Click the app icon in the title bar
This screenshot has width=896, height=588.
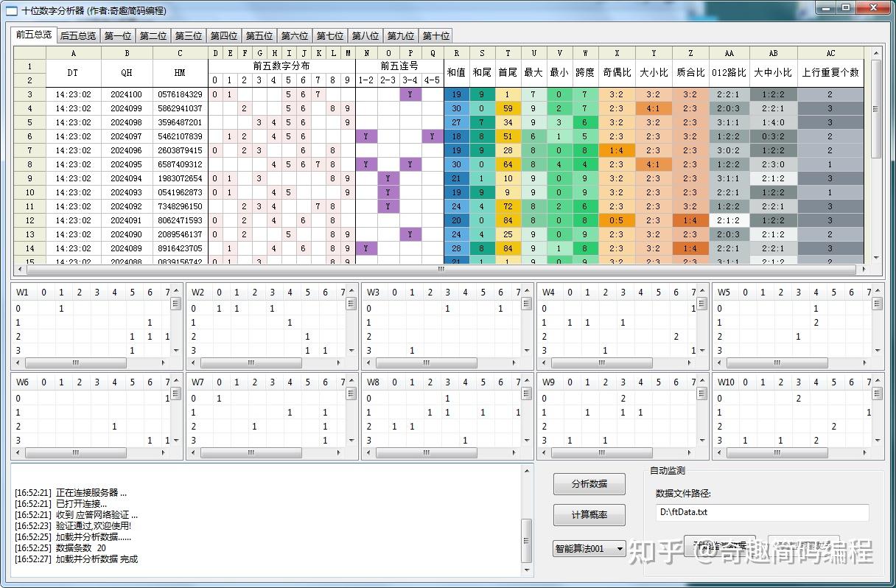(x=12, y=11)
